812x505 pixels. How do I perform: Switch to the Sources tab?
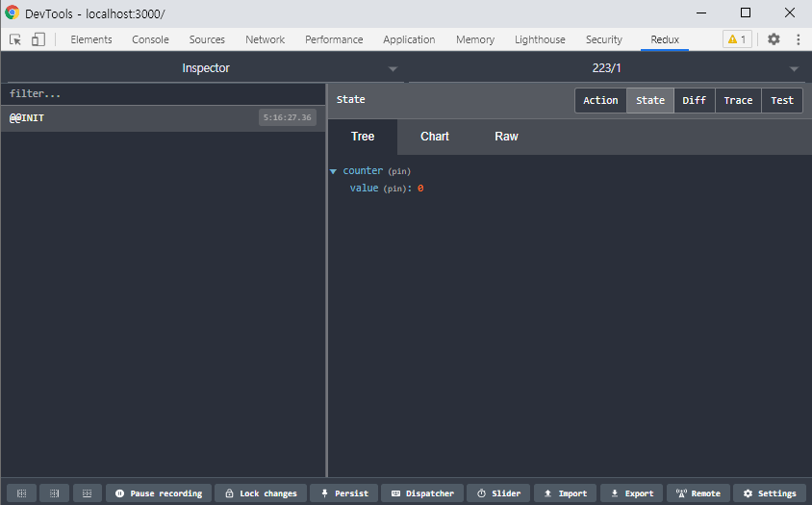click(x=207, y=39)
